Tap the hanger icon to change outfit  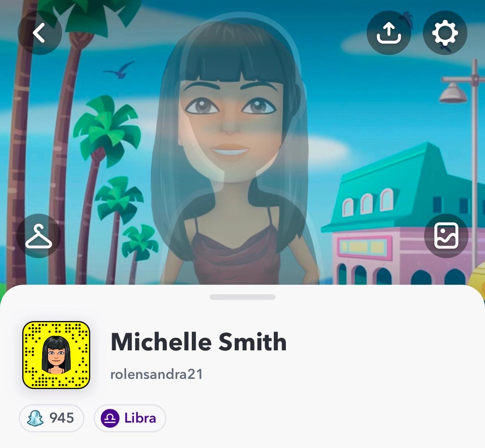[39, 236]
